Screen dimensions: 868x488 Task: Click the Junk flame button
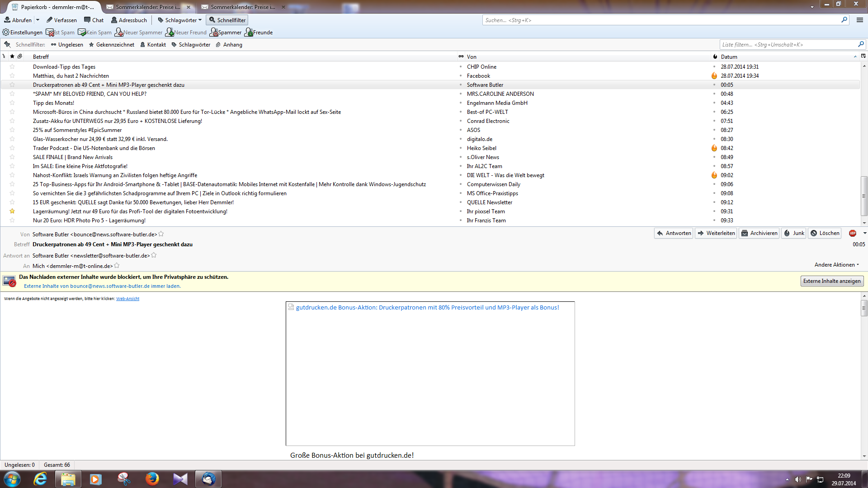[794, 233]
